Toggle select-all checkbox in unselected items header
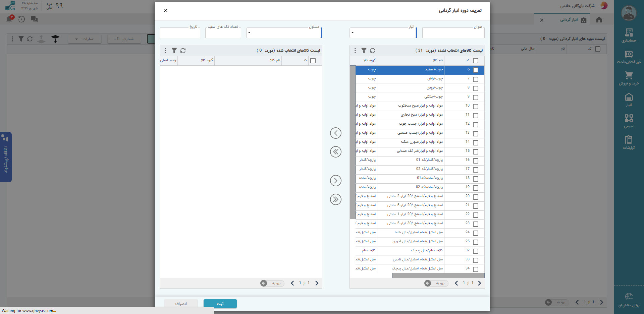 tap(476, 61)
